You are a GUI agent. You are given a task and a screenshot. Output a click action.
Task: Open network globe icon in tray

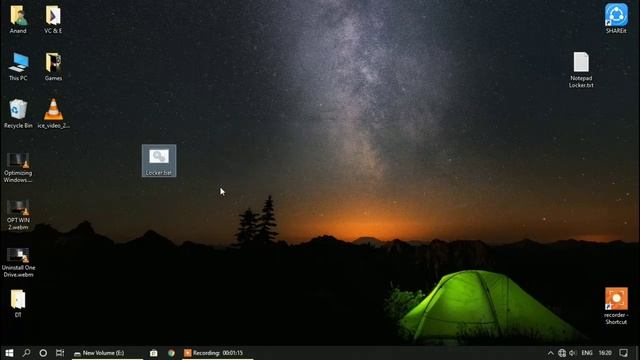562,353
